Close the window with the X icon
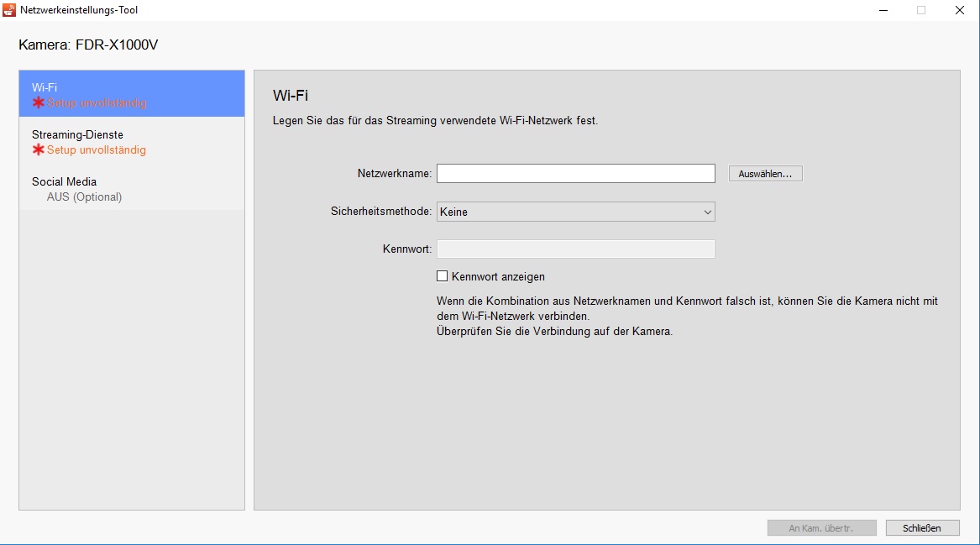980x545 pixels. pos(959,10)
